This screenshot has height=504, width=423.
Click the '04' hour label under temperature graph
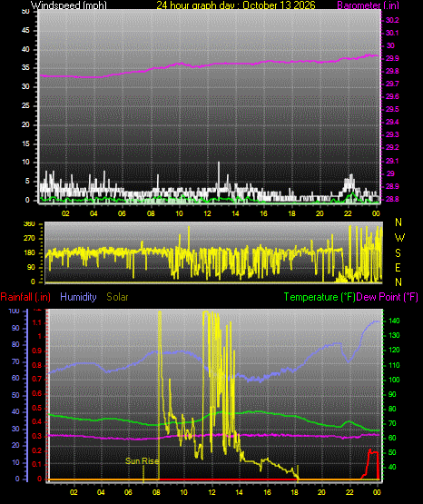[x=101, y=492]
